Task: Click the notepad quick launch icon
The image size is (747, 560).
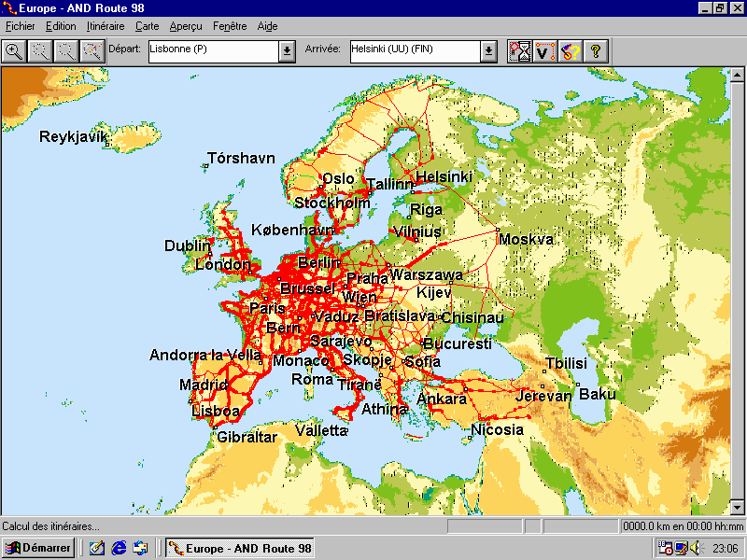Action: click(x=97, y=548)
